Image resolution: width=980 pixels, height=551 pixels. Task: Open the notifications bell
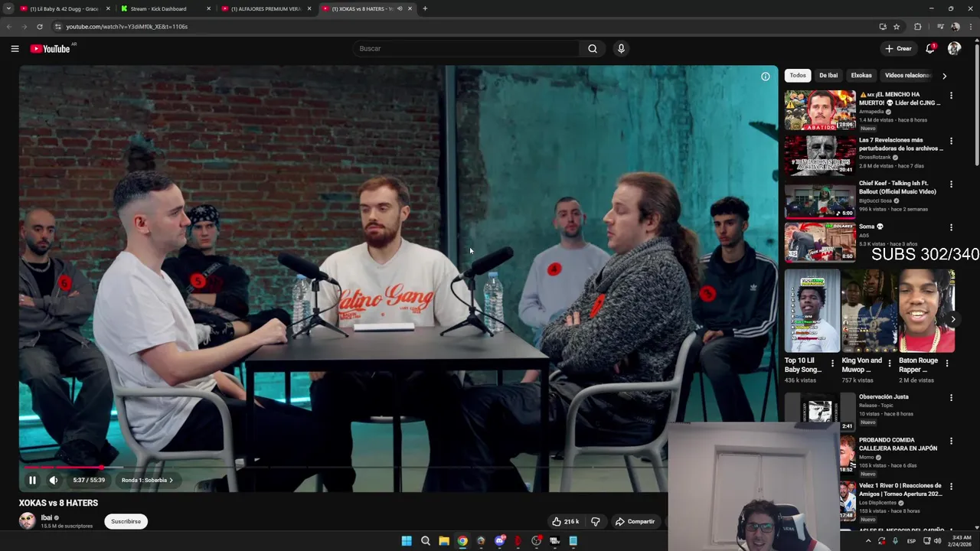coord(930,48)
